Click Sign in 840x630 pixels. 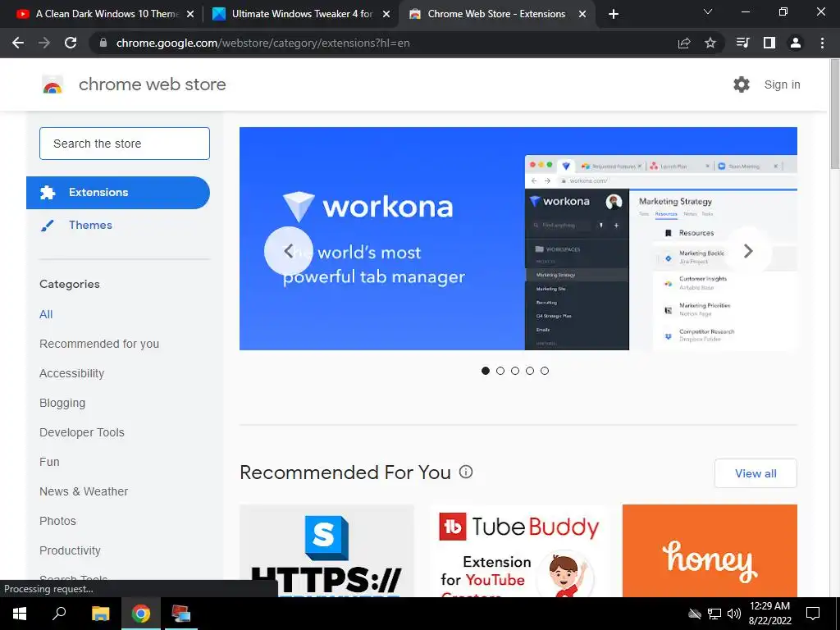click(x=782, y=84)
